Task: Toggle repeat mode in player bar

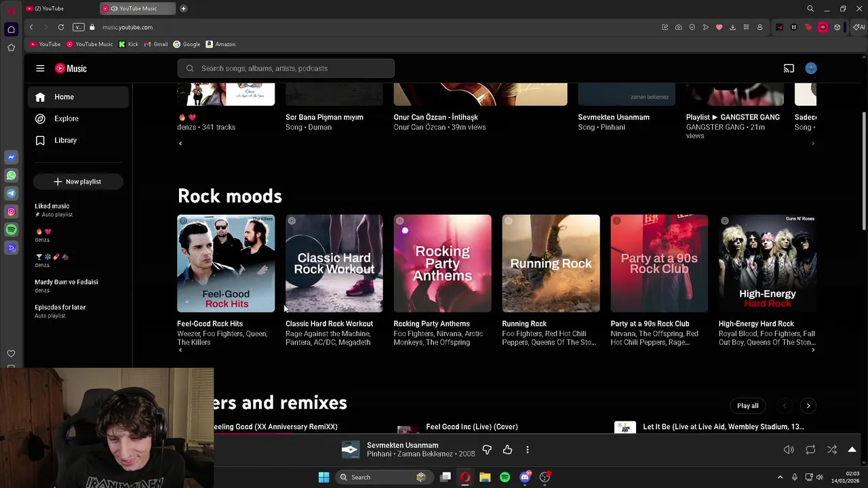Action: click(810, 449)
